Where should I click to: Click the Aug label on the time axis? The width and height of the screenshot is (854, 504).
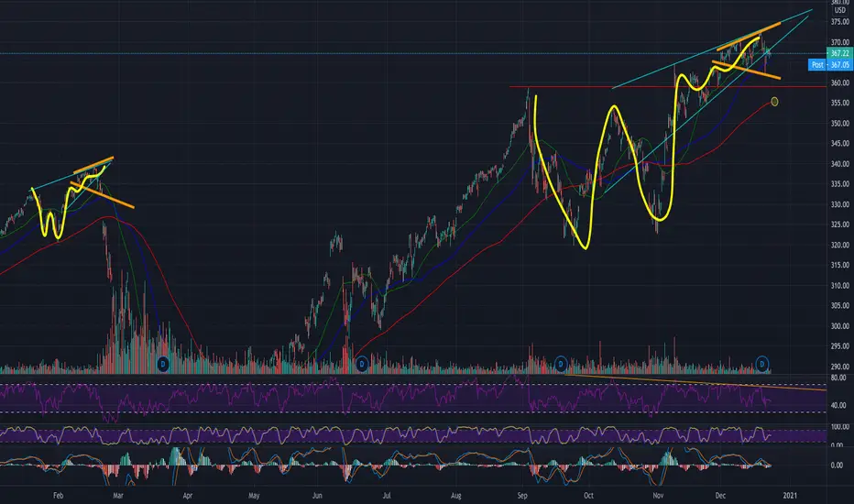coord(456,495)
